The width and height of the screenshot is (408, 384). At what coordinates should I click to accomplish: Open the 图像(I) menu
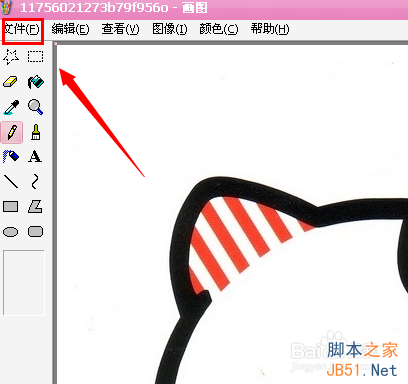[x=170, y=29]
